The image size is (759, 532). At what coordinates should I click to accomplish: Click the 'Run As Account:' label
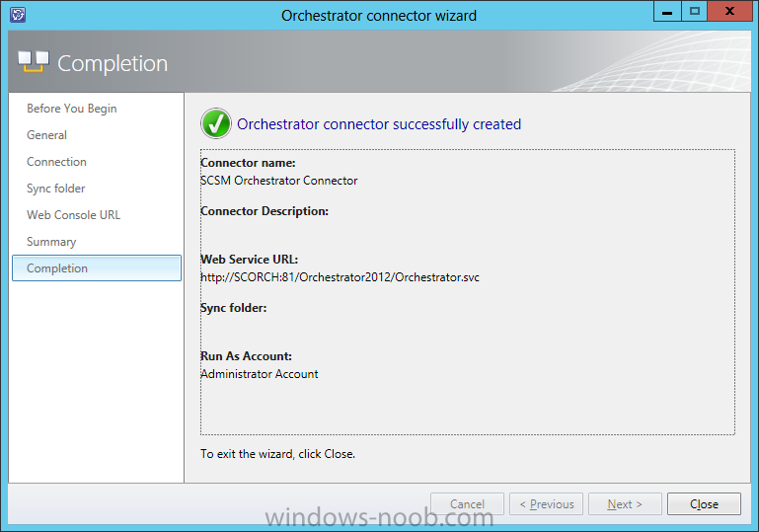(x=246, y=356)
